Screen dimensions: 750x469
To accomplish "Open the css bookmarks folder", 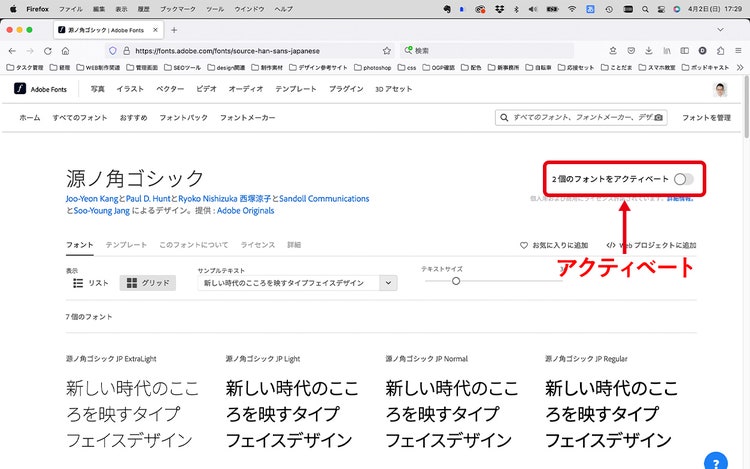I will pos(407,67).
